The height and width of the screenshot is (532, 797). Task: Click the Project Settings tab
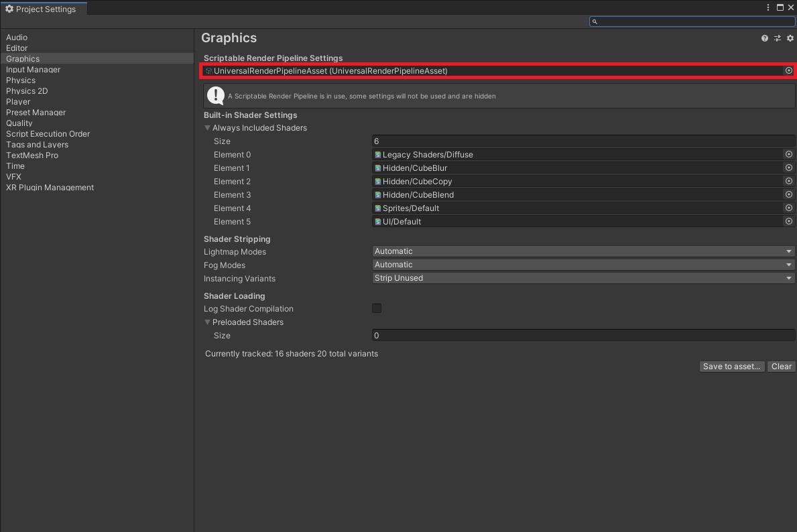[44, 9]
